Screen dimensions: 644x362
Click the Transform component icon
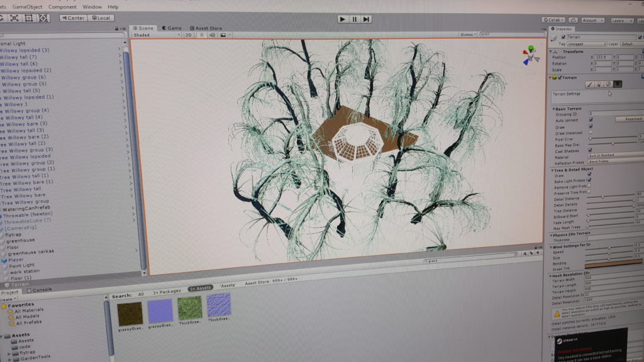click(x=556, y=52)
